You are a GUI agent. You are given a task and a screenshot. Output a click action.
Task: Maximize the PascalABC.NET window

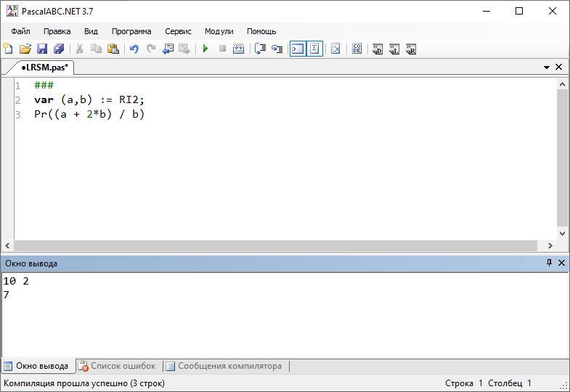point(519,11)
